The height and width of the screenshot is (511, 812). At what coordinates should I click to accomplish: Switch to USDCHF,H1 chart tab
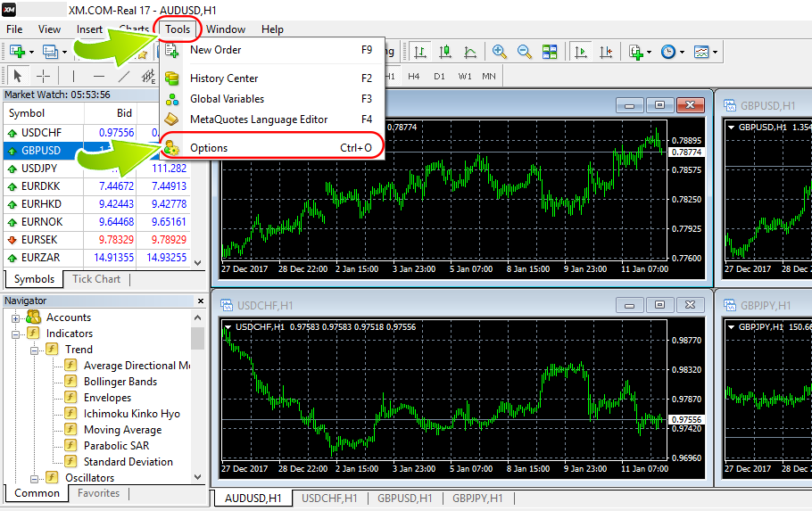pyautogui.click(x=329, y=498)
